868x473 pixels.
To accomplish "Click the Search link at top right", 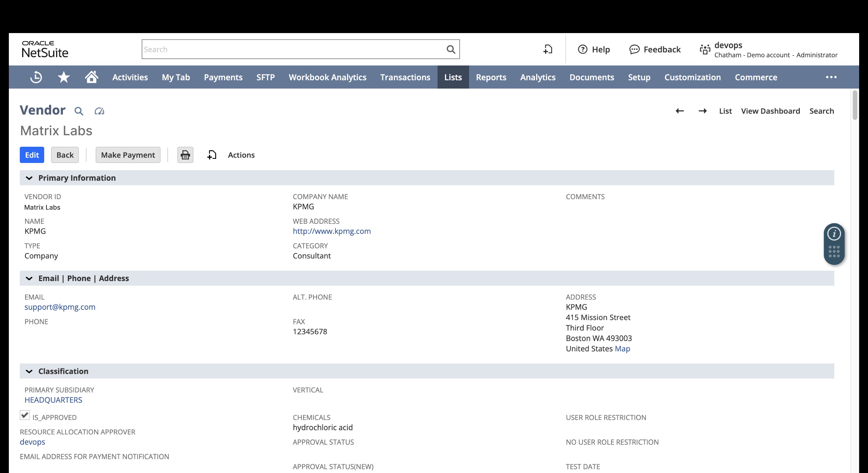I will (x=821, y=111).
